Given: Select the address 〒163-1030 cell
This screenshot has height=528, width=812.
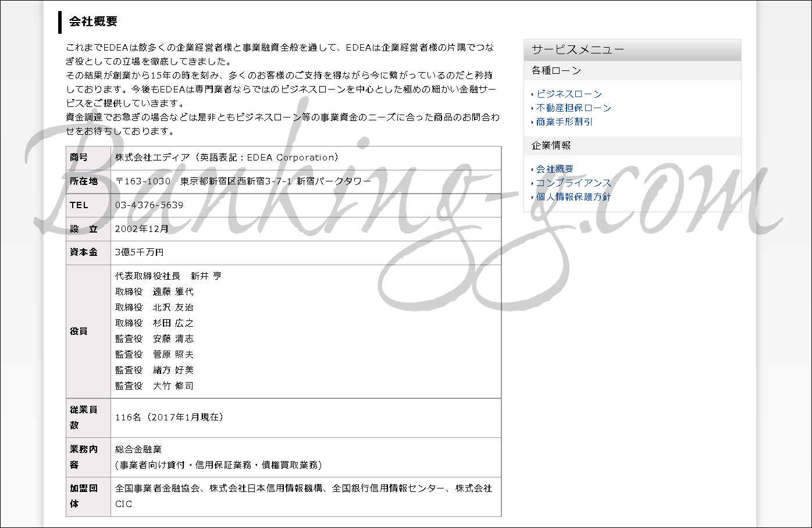Looking at the screenshot, I should (x=306, y=181).
